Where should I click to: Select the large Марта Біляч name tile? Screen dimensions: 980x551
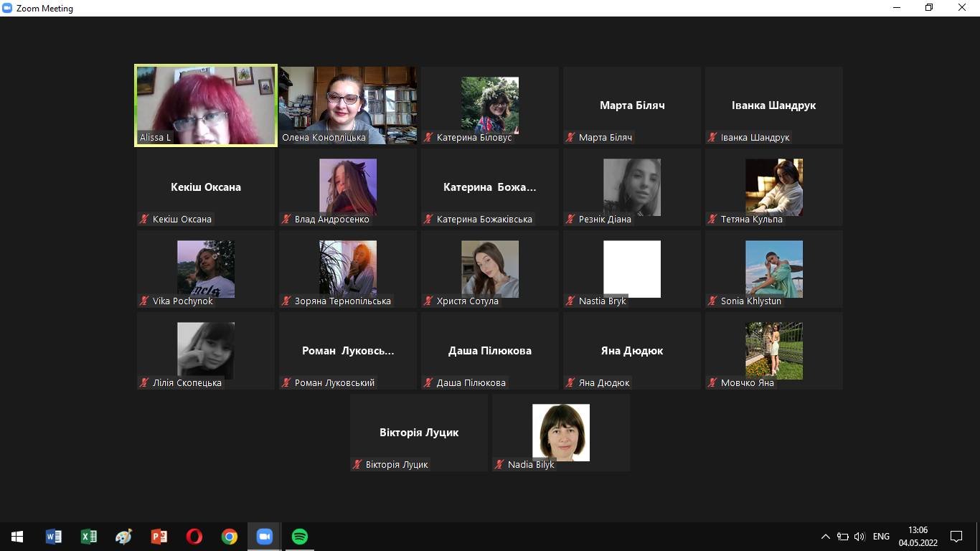(632, 105)
